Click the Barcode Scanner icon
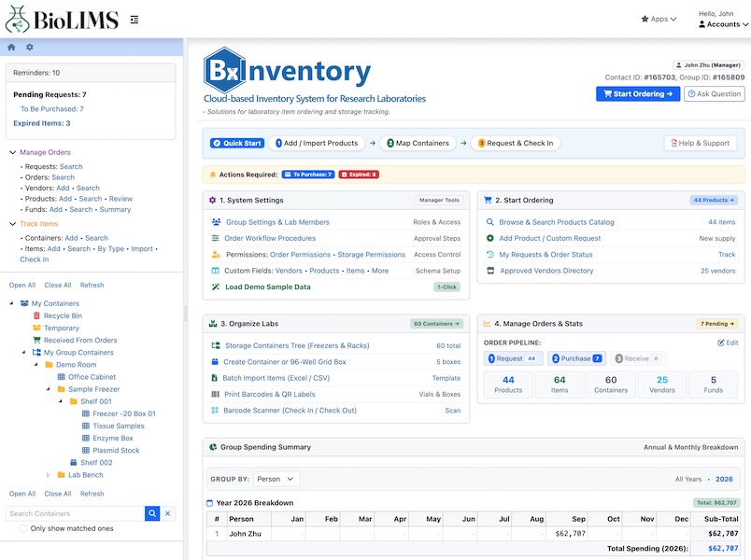This screenshot has height=560, width=751. pos(215,410)
